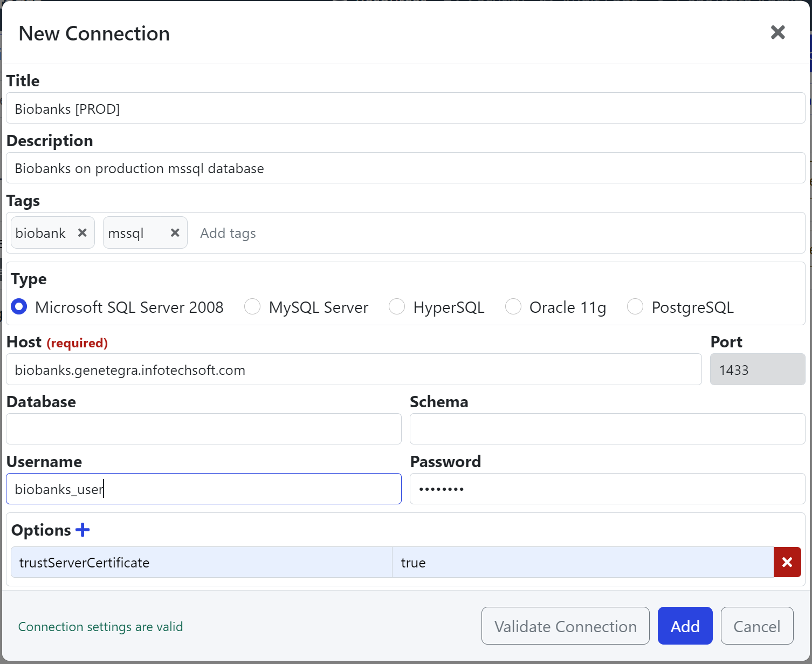Click the Password field
Image resolution: width=812 pixels, height=664 pixels.
click(607, 489)
